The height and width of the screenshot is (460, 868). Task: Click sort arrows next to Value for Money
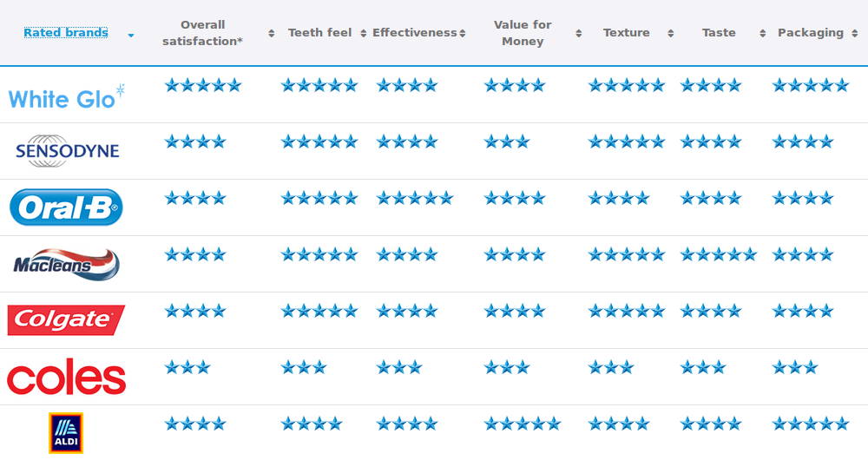[578, 33]
